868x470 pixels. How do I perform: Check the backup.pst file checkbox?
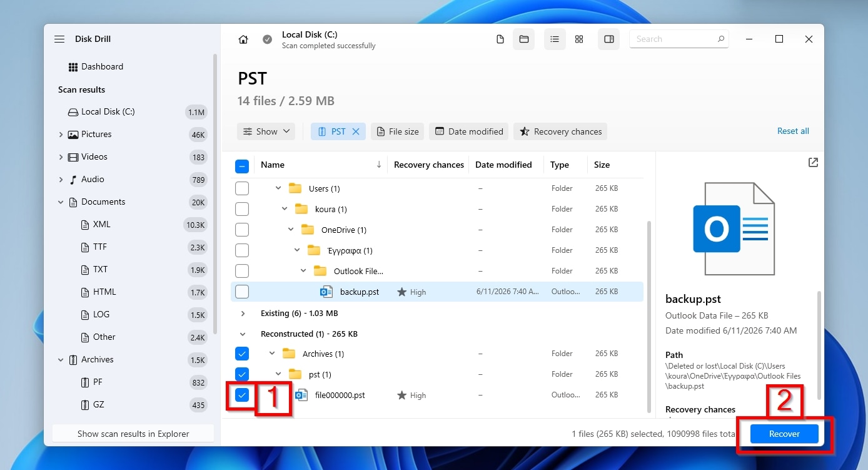[242, 292]
